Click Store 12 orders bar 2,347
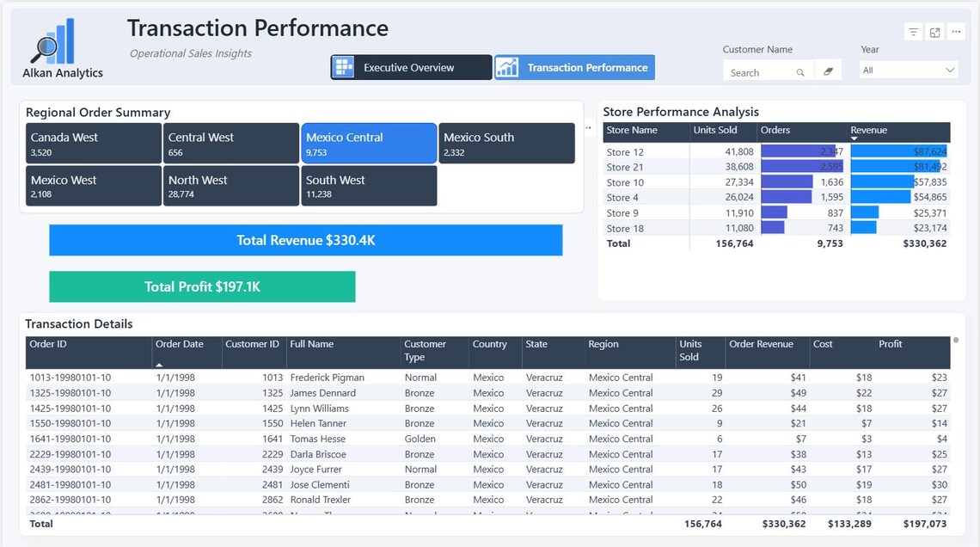 click(798, 151)
